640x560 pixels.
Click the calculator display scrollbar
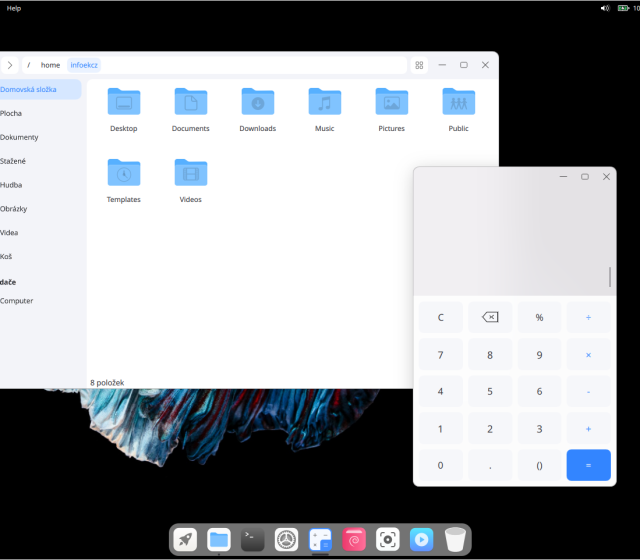pos(610,277)
